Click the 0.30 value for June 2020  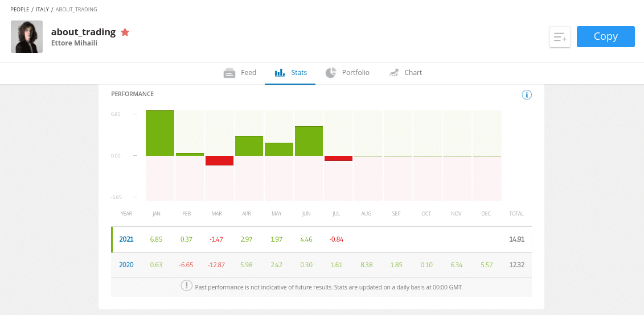click(306, 264)
